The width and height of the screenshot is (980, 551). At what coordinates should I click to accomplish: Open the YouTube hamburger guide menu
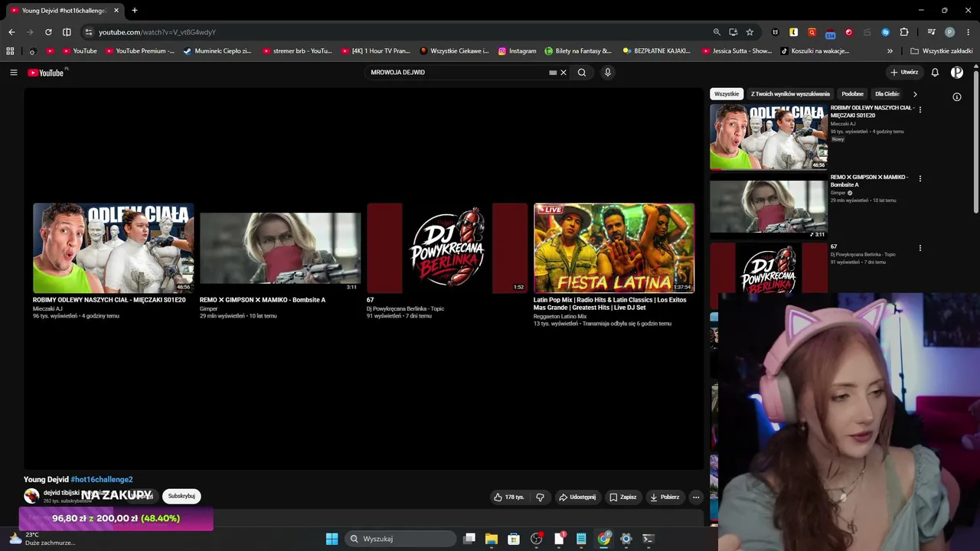coord(14,73)
